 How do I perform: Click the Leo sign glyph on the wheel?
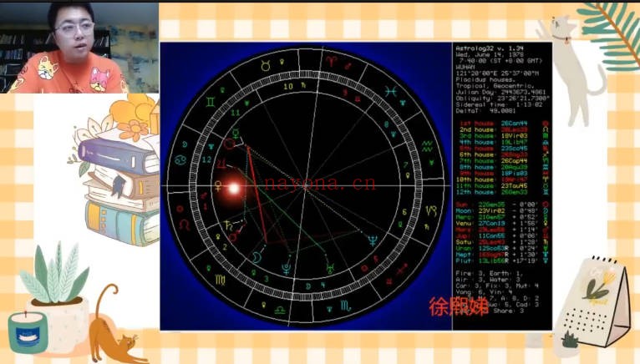tap(184, 225)
